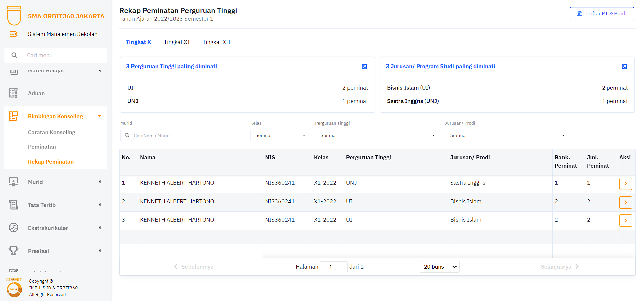Open external link icon for top Jurusan card
Image resolution: width=644 pixels, height=301 pixels.
[624, 67]
